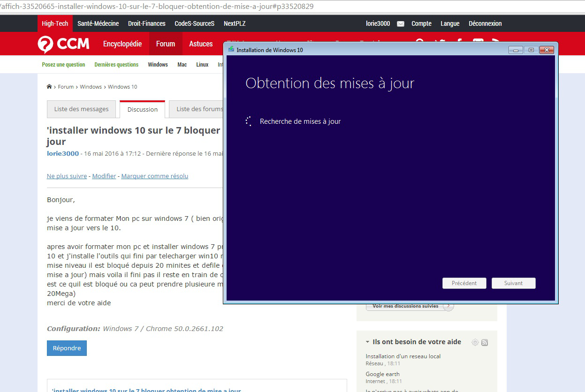This screenshot has width=585, height=392.
Task: Click the Forum breadcrumb link
Action: (x=66, y=87)
